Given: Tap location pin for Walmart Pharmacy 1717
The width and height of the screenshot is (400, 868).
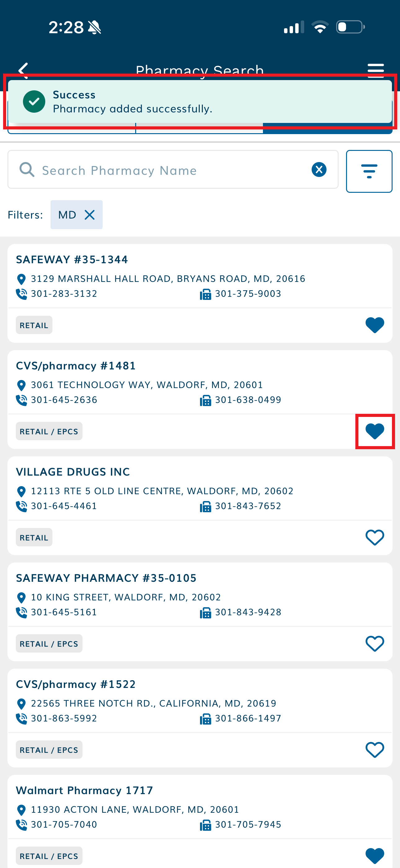Looking at the screenshot, I should [21, 810].
